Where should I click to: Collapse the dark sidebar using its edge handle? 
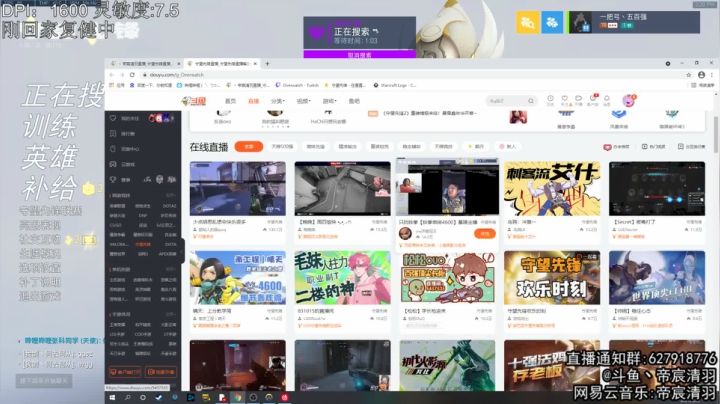[x=183, y=251]
